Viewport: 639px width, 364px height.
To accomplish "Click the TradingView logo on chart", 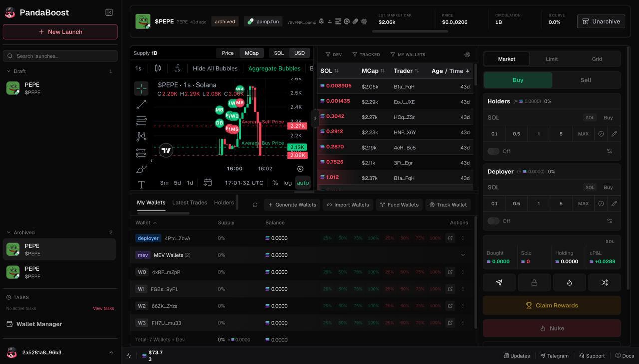I will coord(166,150).
